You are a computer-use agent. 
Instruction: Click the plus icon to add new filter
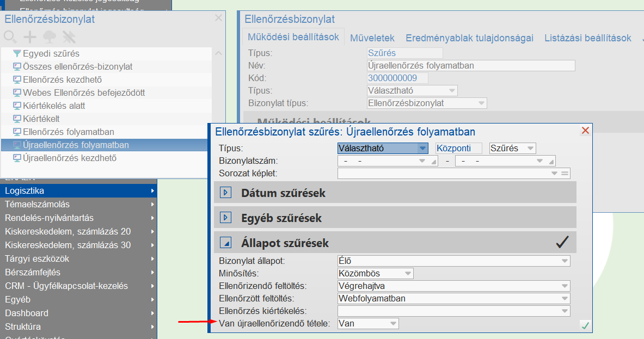(x=29, y=37)
